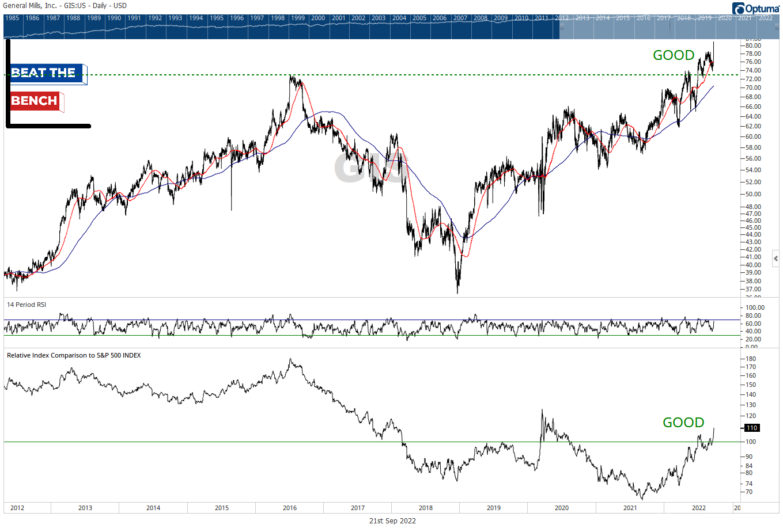Click the black 110 value tag on the axis
Viewport: 783px width, 532px height.
click(752, 428)
